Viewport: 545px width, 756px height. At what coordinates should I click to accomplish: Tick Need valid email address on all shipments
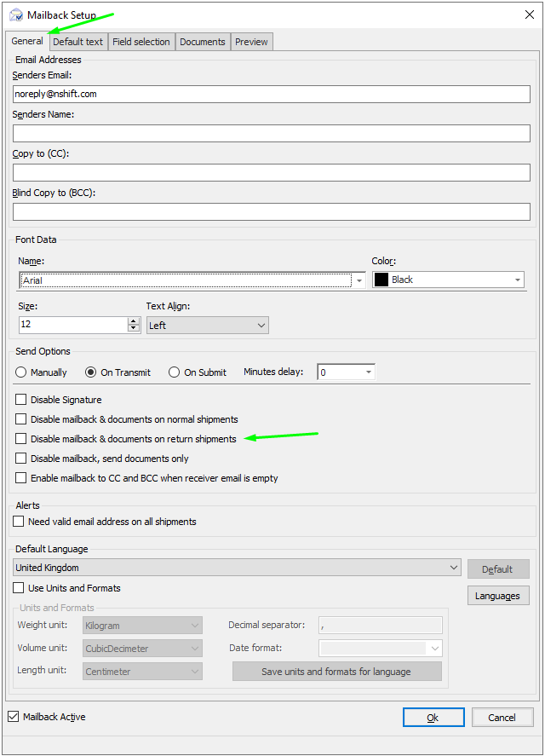point(19,522)
